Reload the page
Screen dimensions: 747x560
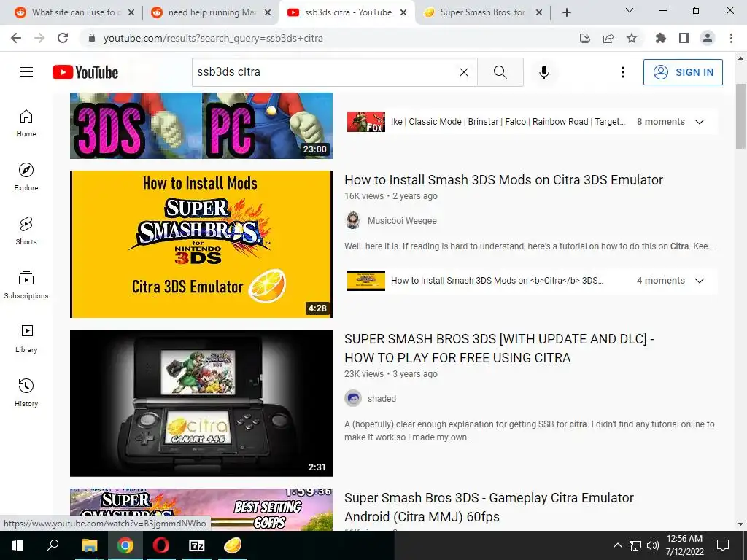pyautogui.click(x=63, y=38)
